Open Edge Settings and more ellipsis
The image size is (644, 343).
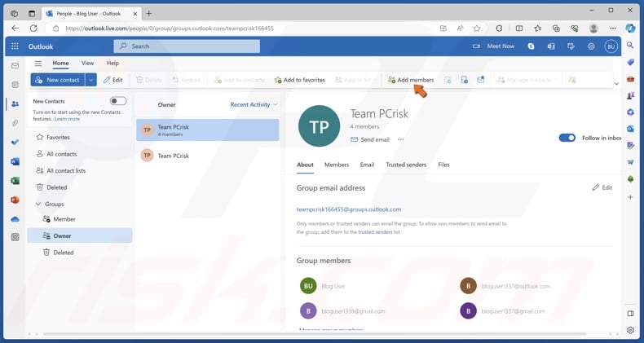[613, 29]
